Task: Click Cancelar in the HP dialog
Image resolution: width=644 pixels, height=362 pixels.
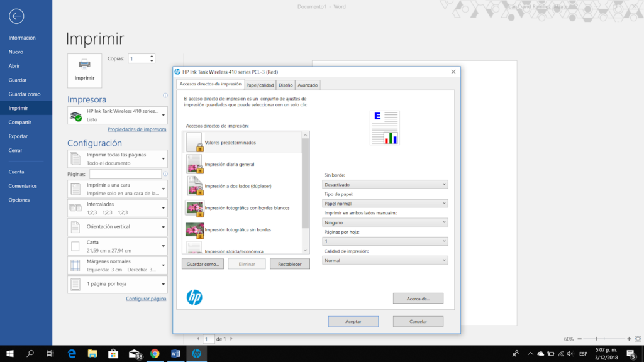Action: pos(418,321)
